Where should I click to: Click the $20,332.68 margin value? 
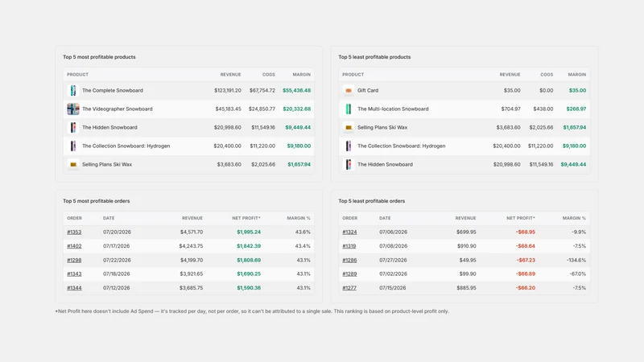point(296,109)
